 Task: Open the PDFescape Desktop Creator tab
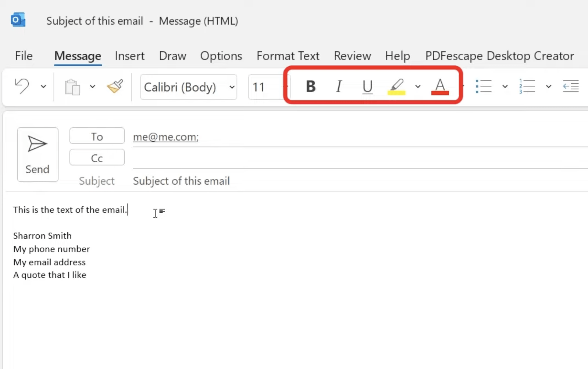click(499, 56)
